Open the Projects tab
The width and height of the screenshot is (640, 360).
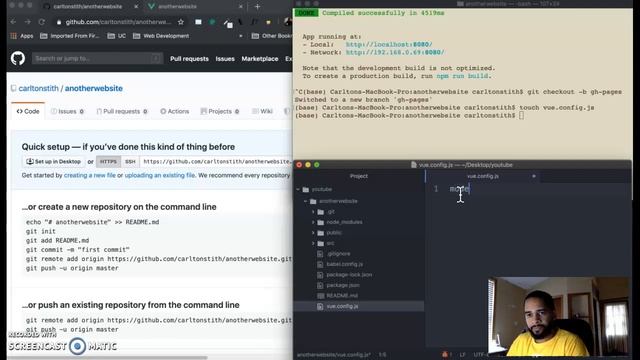point(220,111)
